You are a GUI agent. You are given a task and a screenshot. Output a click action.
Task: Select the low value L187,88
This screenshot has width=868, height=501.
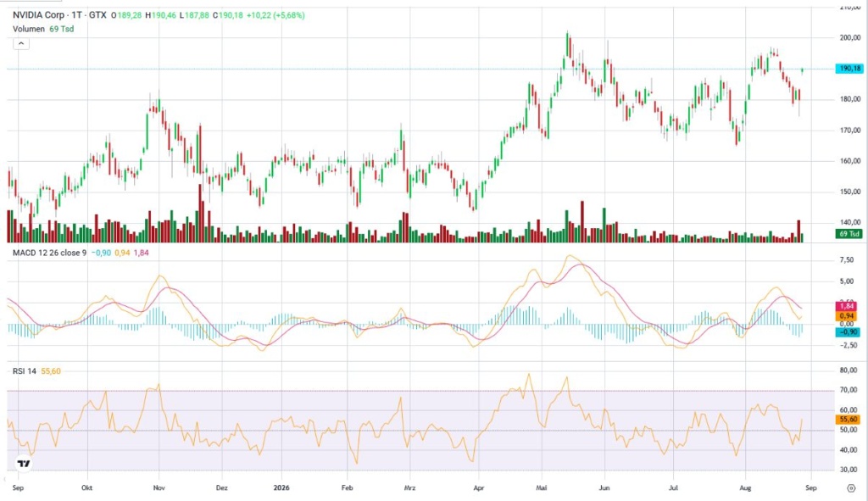click(x=194, y=15)
